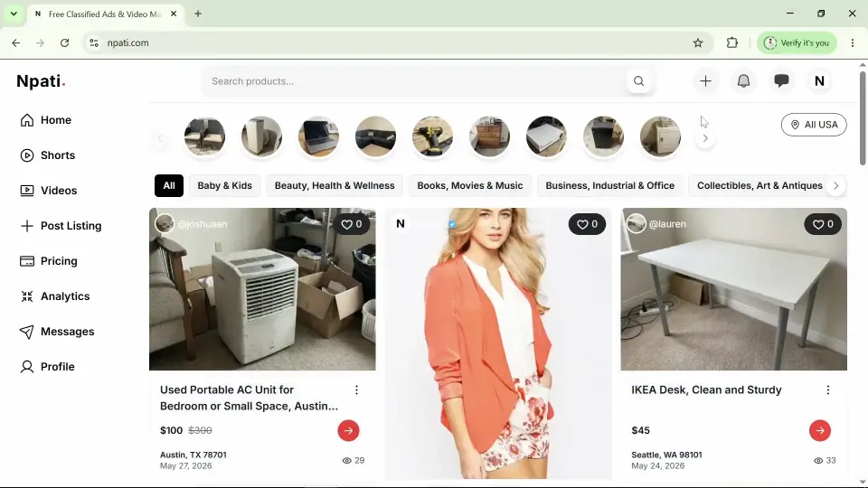The height and width of the screenshot is (488, 868).
Task: Filter by Business, Industrial & Office
Action: tap(610, 186)
